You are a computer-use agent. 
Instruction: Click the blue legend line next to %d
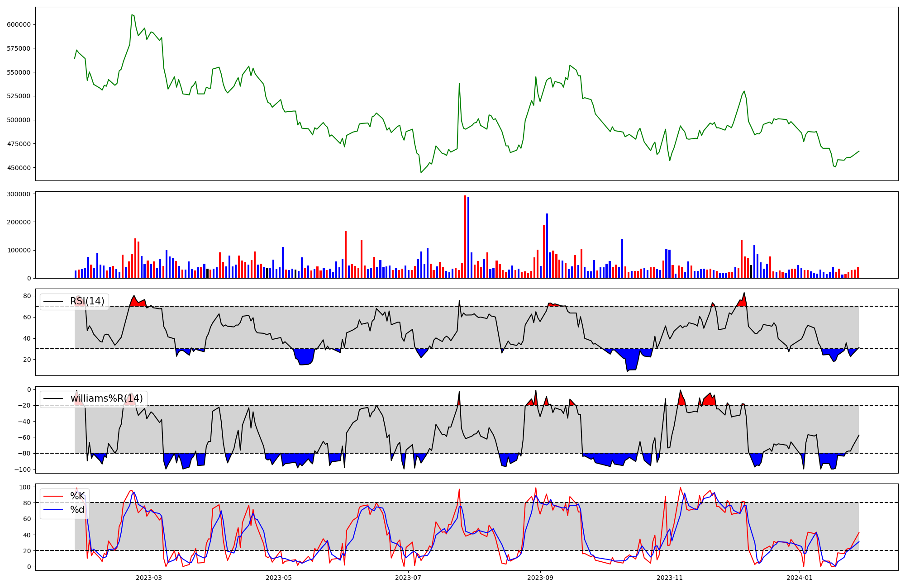(x=53, y=511)
